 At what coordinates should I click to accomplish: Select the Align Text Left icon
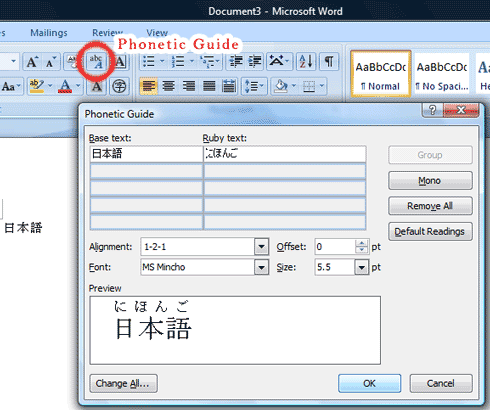click(x=149, y=87)
